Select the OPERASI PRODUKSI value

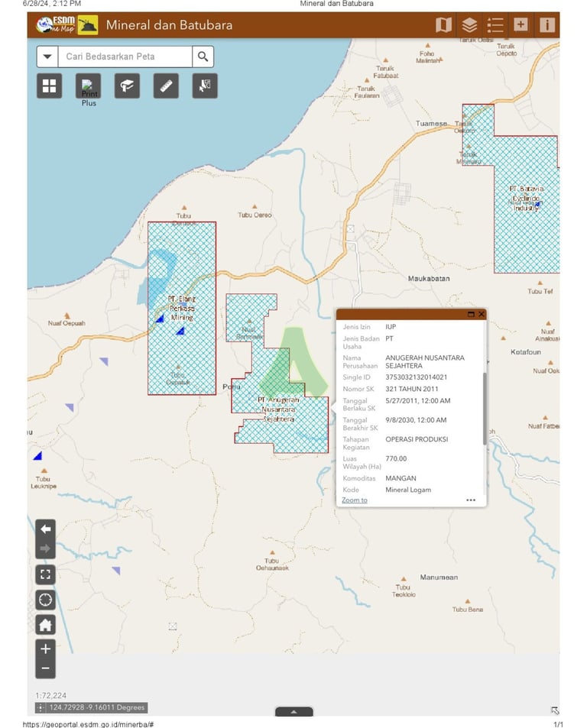click(x=417, y=439)
